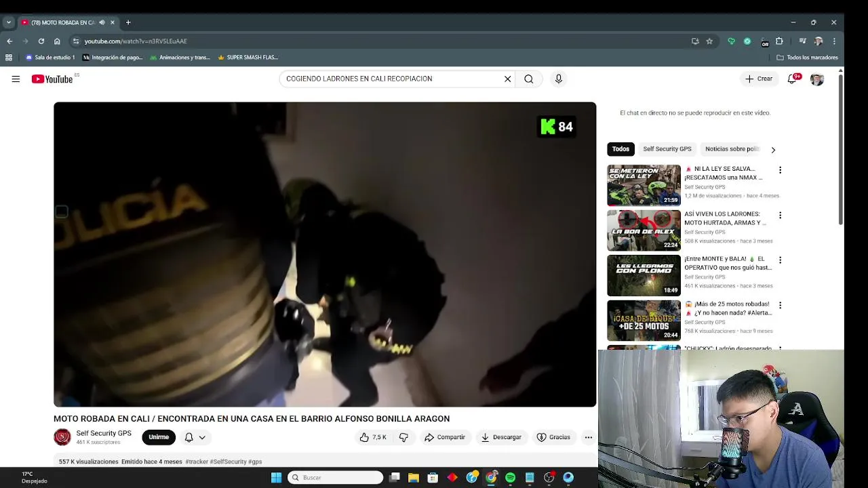Click the #tracker hashtag in description

(197, 462)
